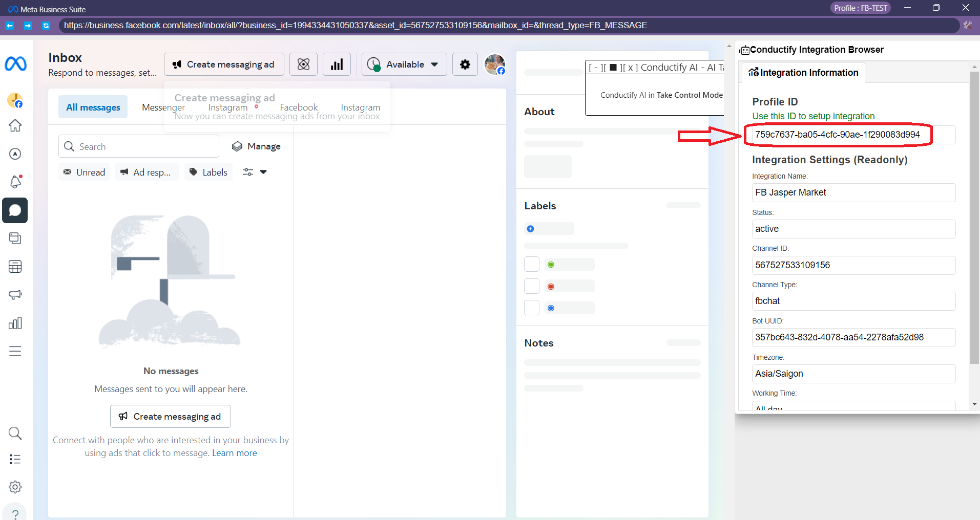Open Notifications bell icon

[15, 182]
